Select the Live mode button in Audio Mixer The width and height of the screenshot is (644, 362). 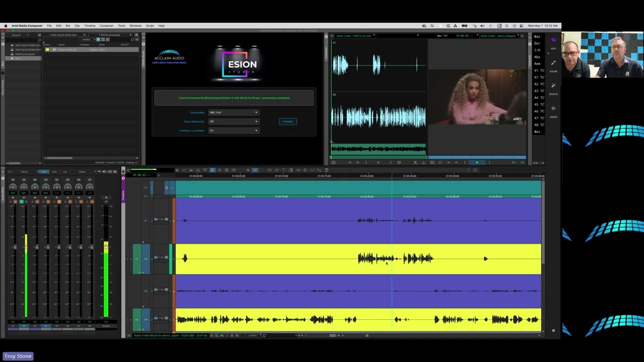(x=64, y=172)
